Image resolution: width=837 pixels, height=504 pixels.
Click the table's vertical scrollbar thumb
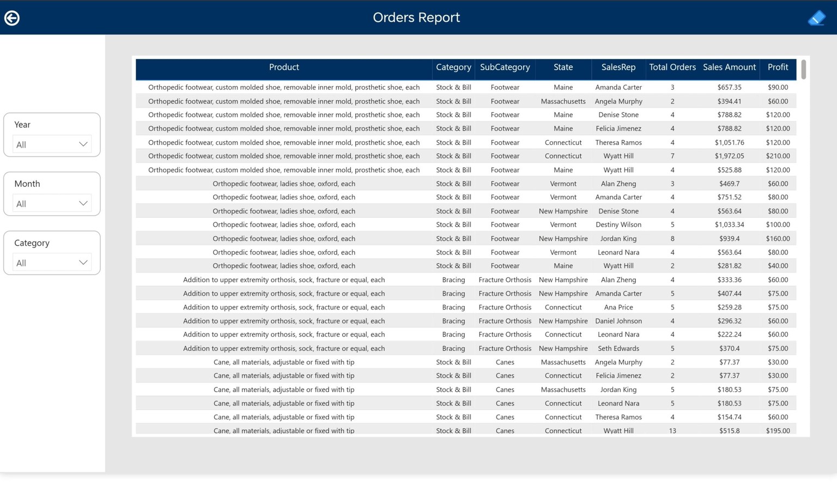point(803,69)
